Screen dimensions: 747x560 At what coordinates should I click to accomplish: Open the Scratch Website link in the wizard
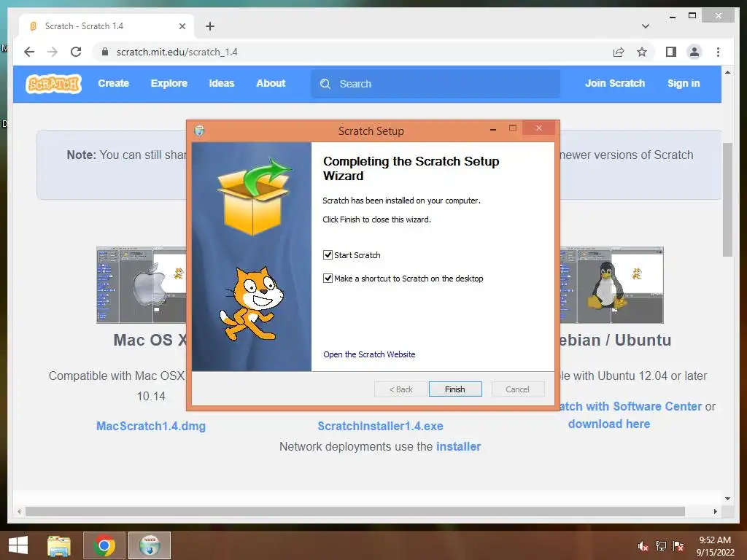[x=369, y=354]
